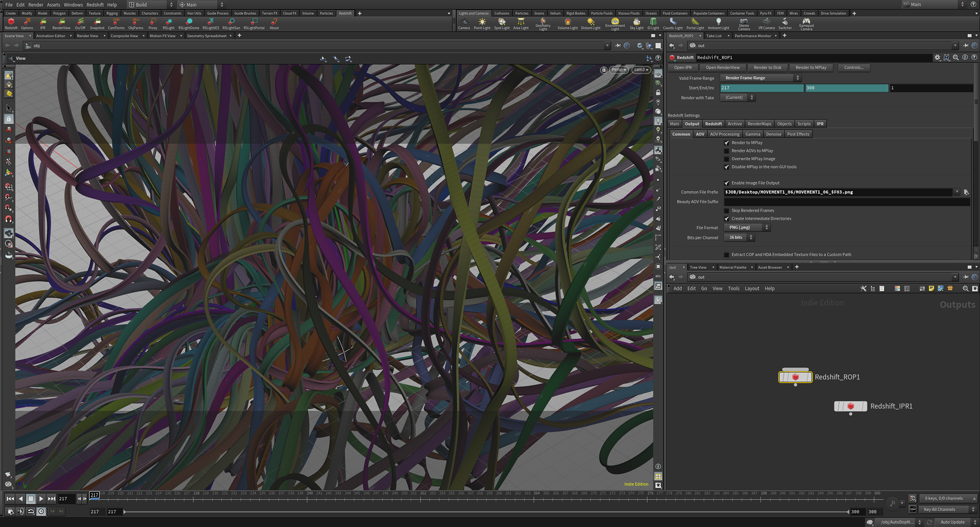This screenshot has width=980, height=527.
Task: Click the play forward button in the playbar
Action: click(x=41, y=498)
